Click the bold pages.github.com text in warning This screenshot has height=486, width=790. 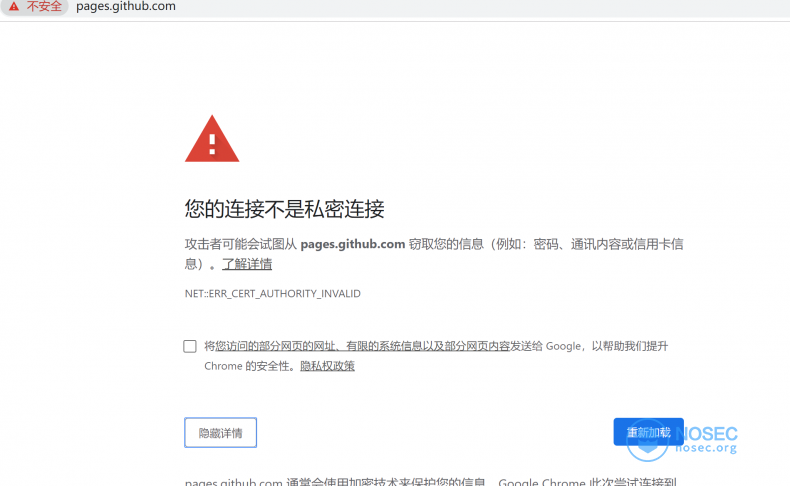tap(353, 244)
